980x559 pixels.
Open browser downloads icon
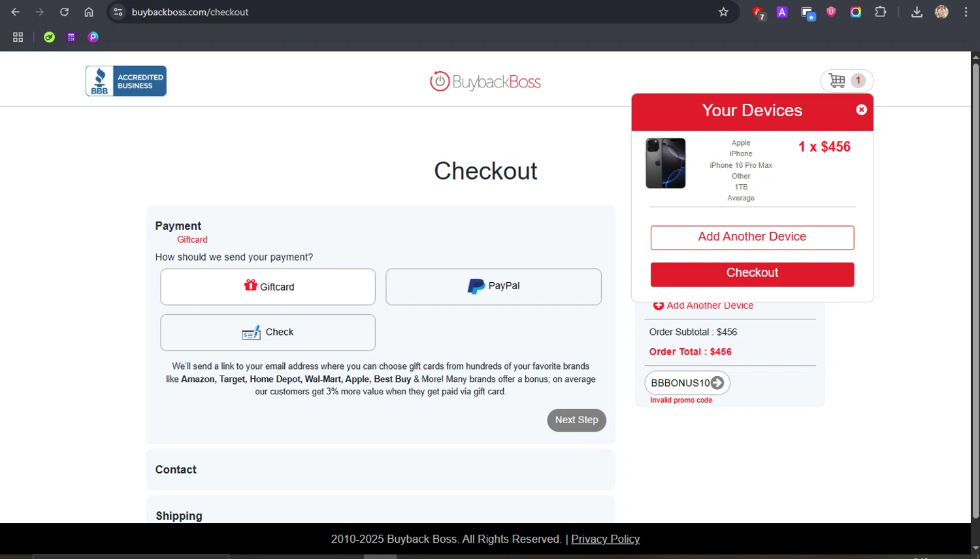[x=917, y=12]
